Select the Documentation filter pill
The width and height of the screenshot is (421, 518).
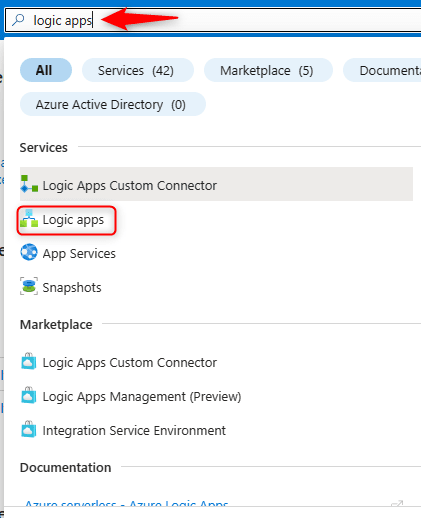(x=382, y=70)
